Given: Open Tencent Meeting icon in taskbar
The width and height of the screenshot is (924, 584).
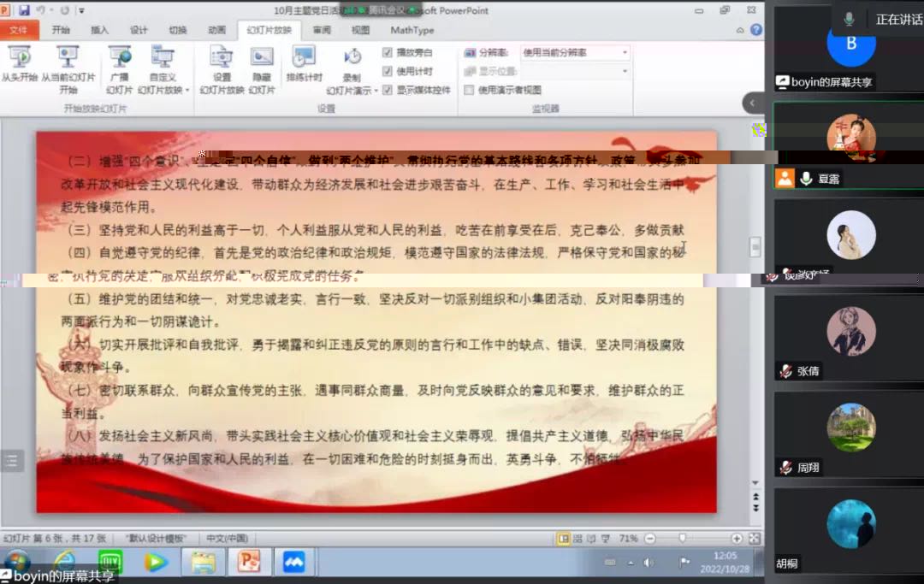Looking at the screenshot, I should [x=294, y=563].
